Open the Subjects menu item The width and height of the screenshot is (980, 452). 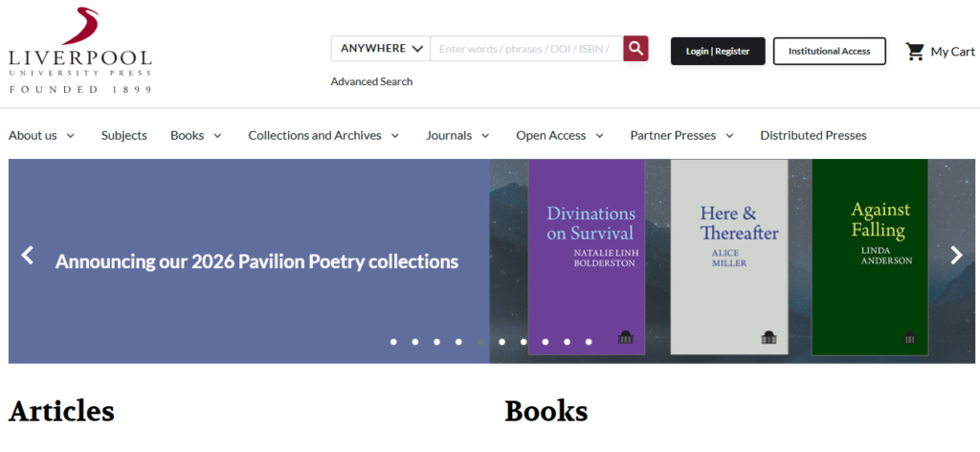pos(124,135)
